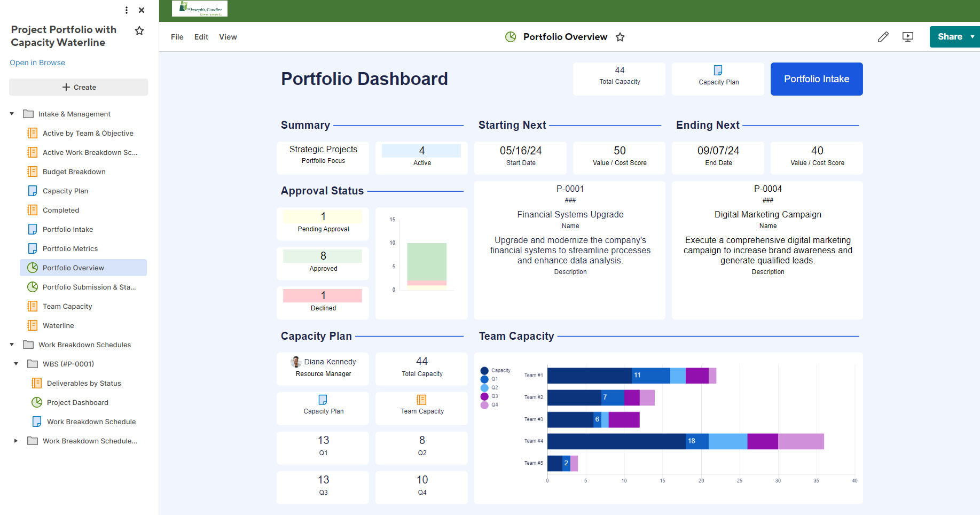The width and height of the screenshot is (980, 515).
Task: Open the Completed report
Action: (x=61, y=210)
